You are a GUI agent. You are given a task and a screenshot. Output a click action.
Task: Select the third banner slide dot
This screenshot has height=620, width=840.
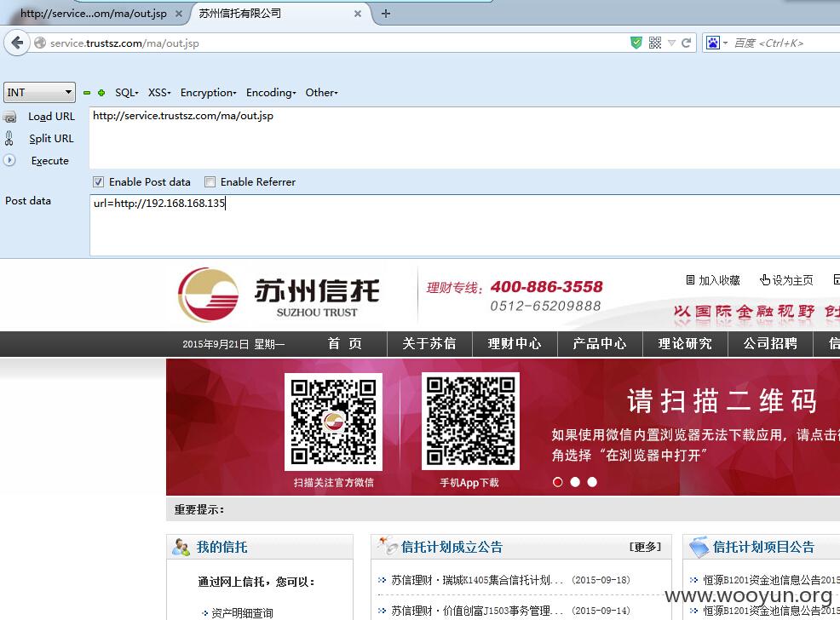592,482
